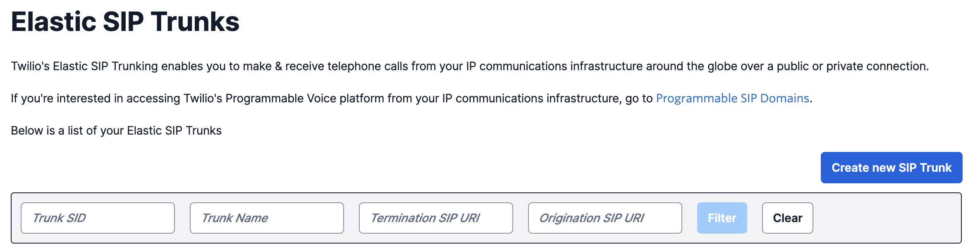The width and height of the screenshot is (980, 251).
Task: Click into the Trunk Name field
Action: click(x=267, y=218)
